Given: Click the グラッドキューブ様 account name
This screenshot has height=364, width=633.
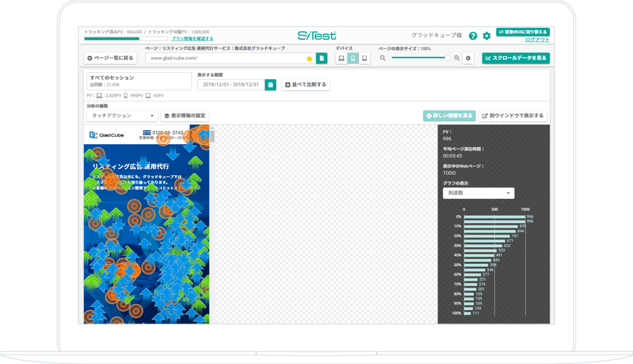Looking at the screenshot, I should [x=436, y=36].
